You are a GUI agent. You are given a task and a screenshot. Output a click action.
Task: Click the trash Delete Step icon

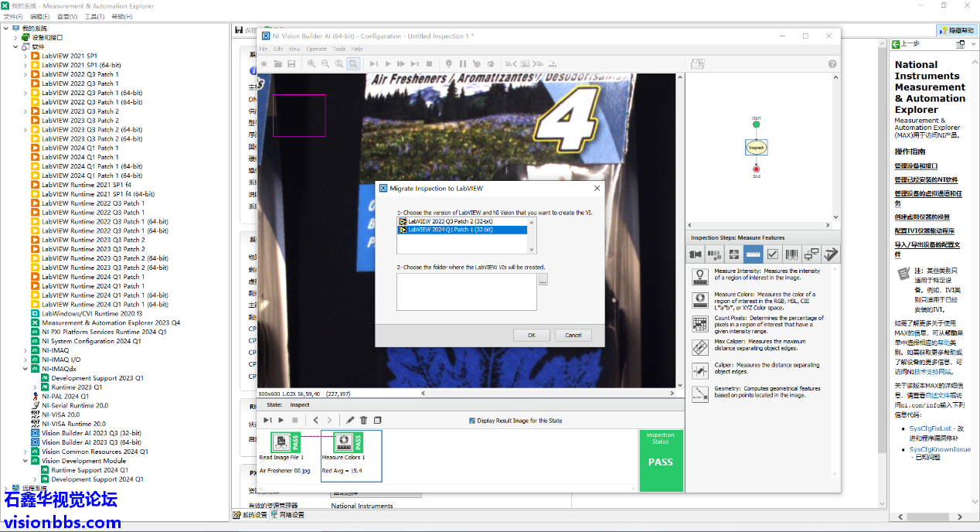(364, 420)
